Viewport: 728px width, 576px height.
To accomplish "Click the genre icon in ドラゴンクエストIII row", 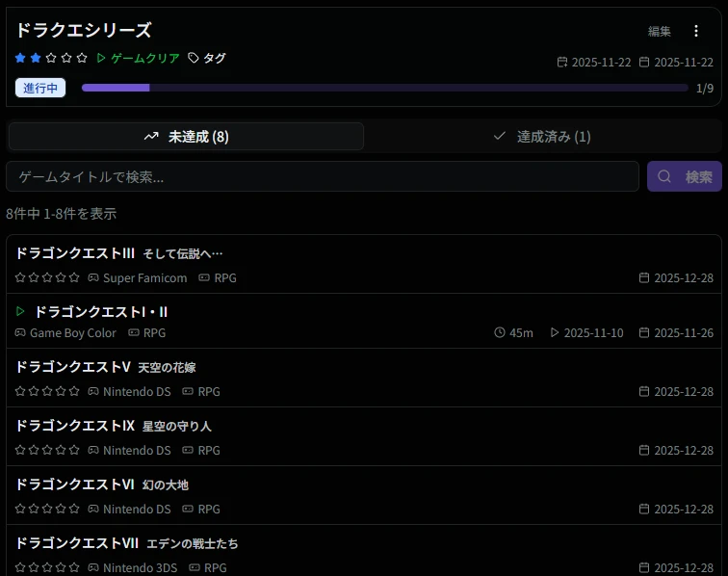I will point(204,277).
